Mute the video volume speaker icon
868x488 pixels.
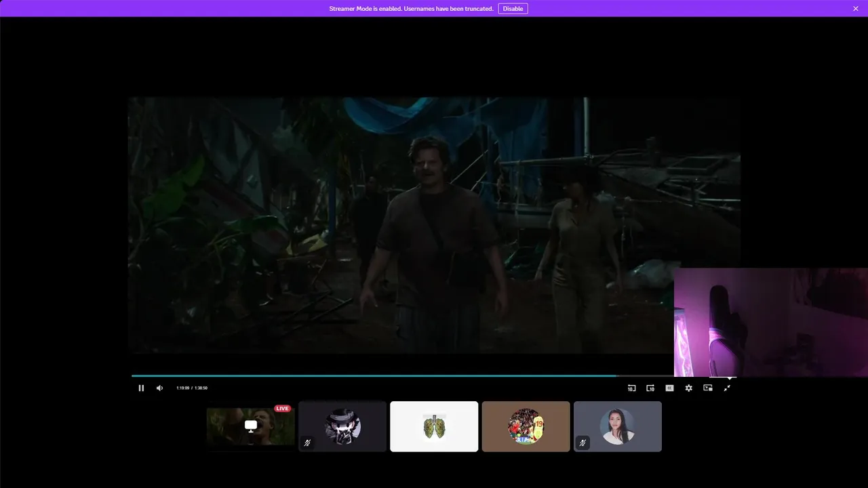[x=159, y=388]
